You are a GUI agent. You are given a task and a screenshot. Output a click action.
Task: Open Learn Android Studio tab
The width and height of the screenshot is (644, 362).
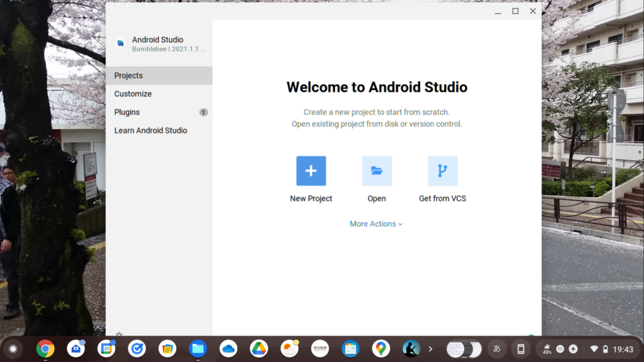[159, 130]
